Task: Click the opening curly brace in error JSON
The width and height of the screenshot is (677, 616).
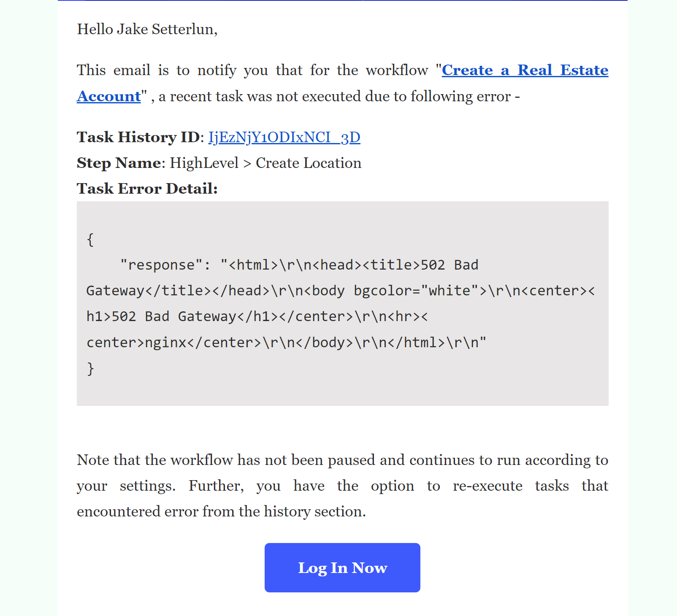Action: pos(90,239)
